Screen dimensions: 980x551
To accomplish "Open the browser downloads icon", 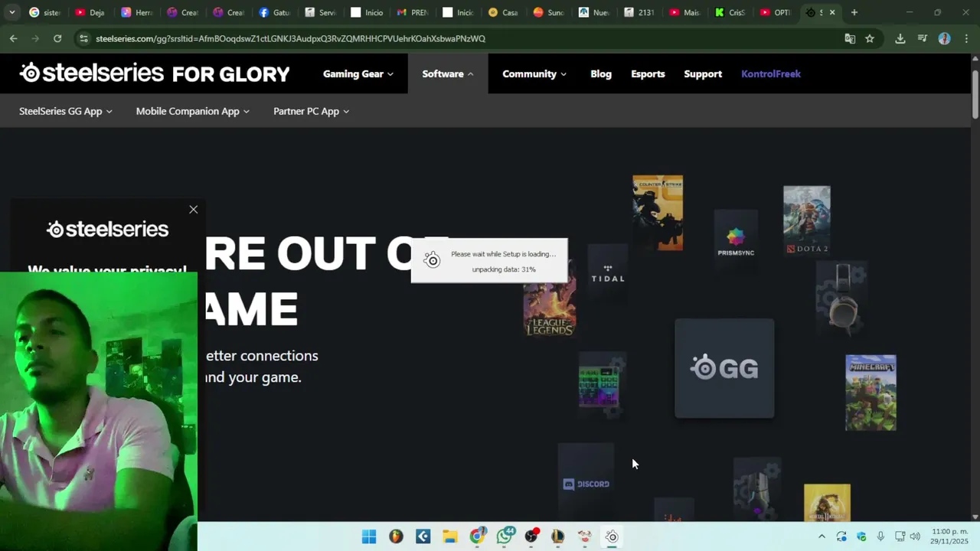I will [900, 38].
